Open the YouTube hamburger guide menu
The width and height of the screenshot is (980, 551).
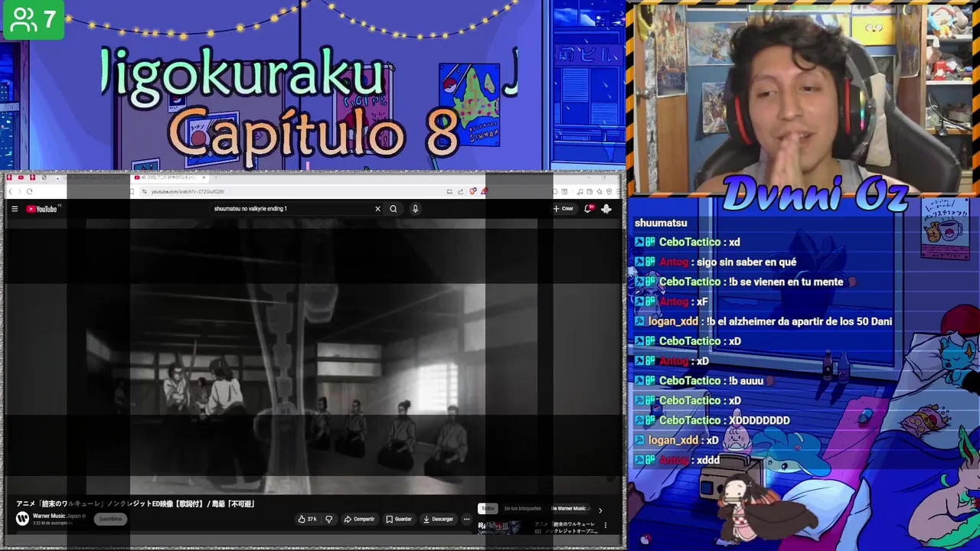pyautogui.click(x=14, y=209)
